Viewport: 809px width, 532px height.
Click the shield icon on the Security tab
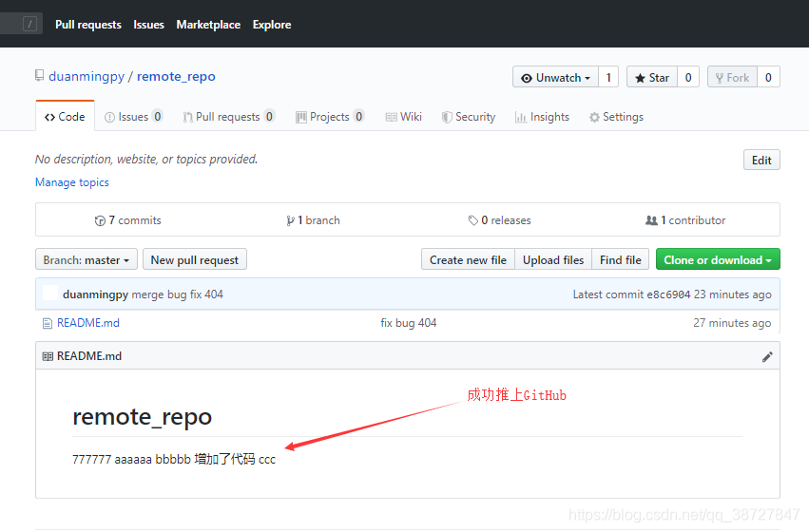click(447, 117)
